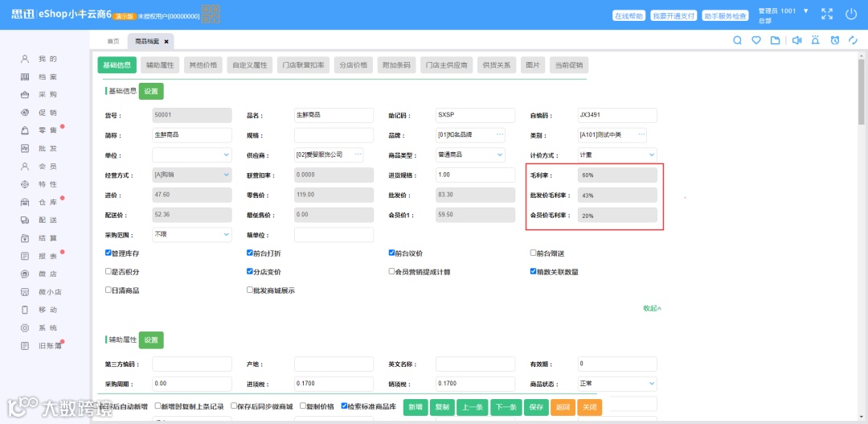Click the power logout icon
This screenshot has height=424, width=868.
pyautogui.click(x=851, y=14)
